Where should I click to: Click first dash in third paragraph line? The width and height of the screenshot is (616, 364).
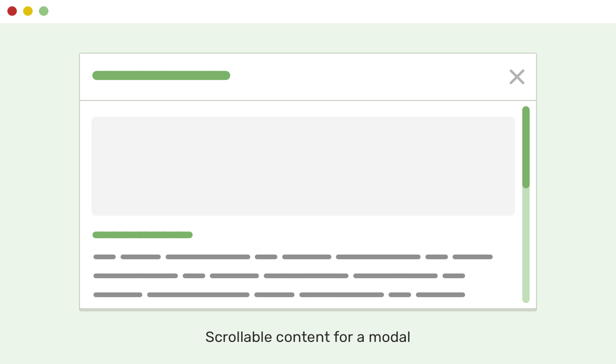(x=117, y=295)
